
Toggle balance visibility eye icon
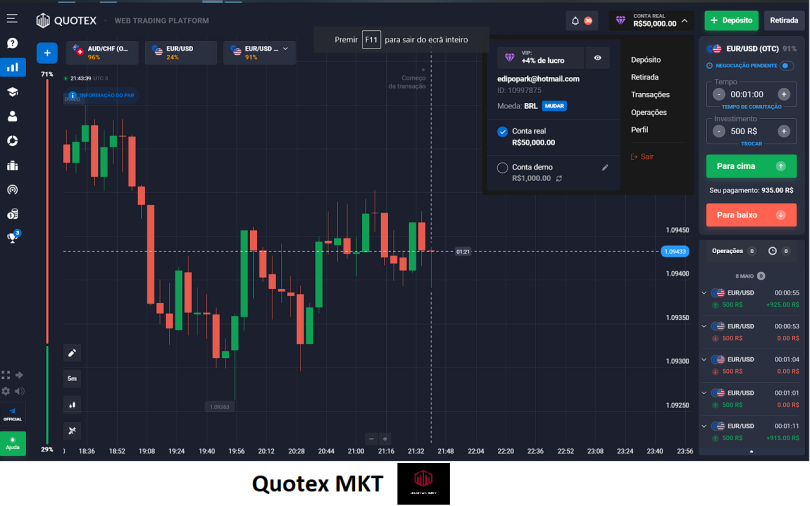pyautogui.click(x=597, y=58)
